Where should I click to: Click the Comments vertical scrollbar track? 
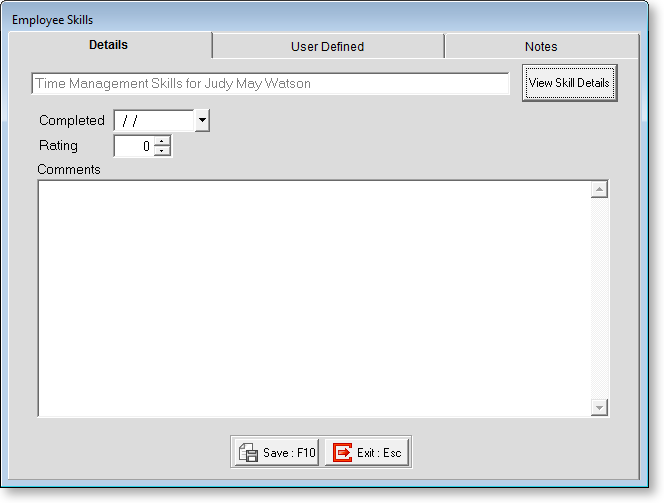click(599, 298)
